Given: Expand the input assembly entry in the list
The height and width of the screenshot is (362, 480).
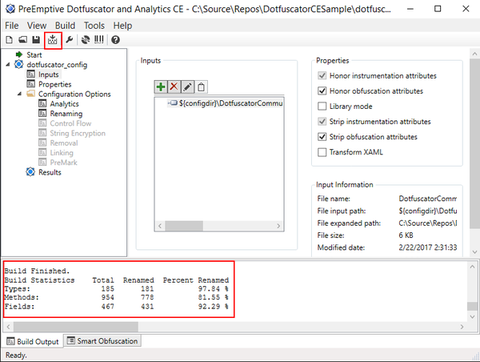Looking at the screenshot, I should coord(169,103).
